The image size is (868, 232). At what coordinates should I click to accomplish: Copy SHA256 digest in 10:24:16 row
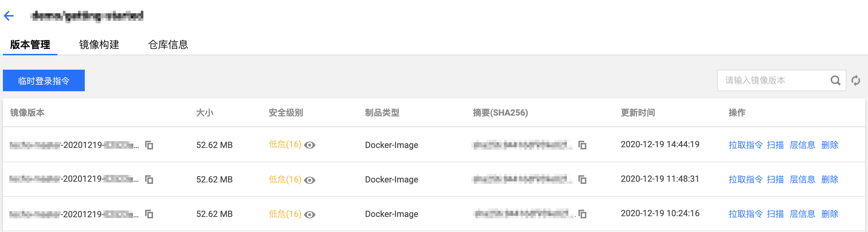[582, 214]
